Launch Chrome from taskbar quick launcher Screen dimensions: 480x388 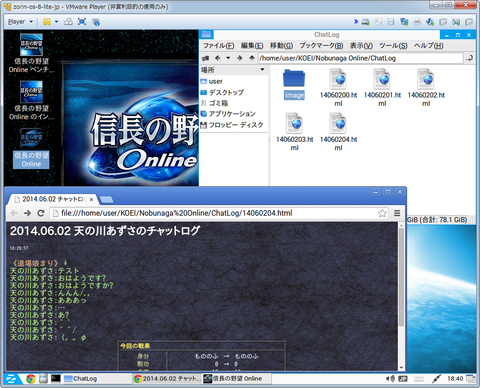(x=31, y=379)
